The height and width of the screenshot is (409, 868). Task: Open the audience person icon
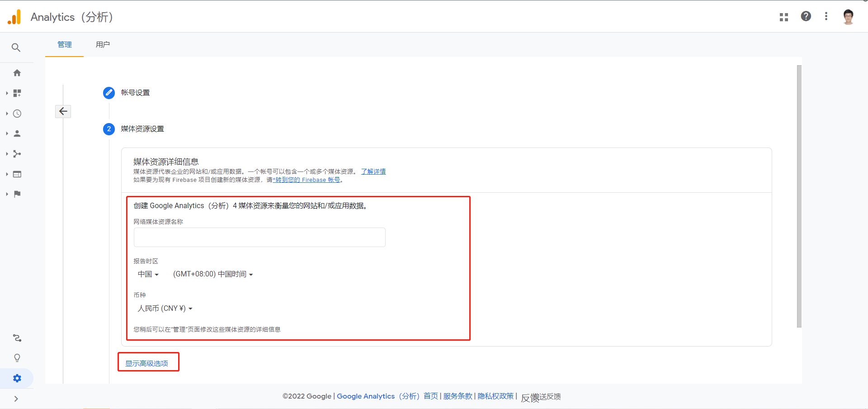coord(17,133)
